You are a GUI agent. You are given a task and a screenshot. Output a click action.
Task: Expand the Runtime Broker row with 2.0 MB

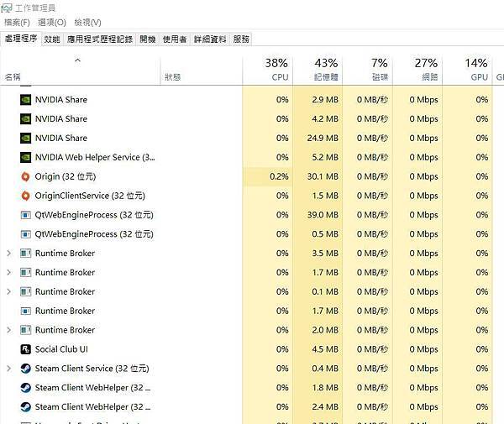tap(9, 330)
